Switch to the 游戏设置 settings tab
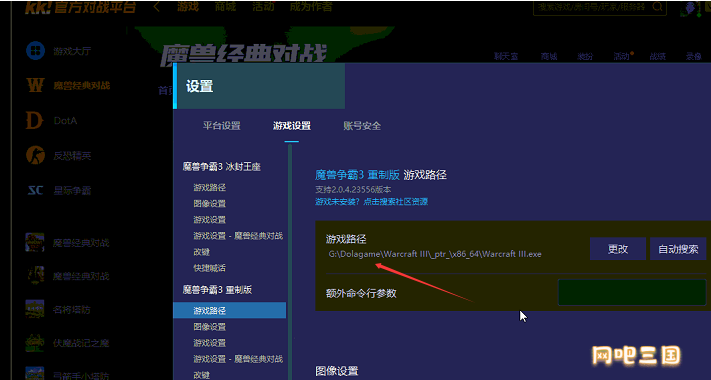The height and width of the screenshot is (380, 711). [x=292, y=126]
